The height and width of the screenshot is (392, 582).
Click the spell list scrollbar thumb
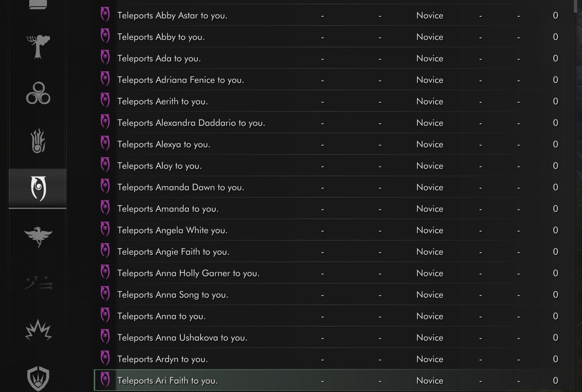click(575, 6)
